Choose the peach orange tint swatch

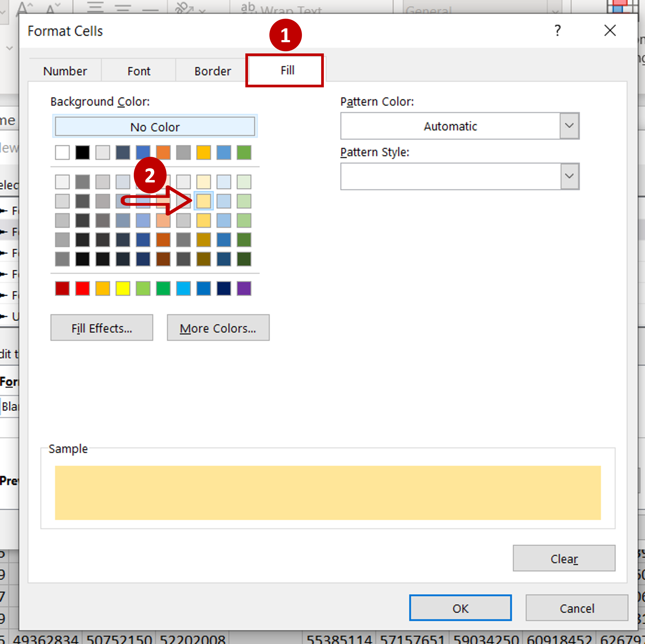[163, 220]
